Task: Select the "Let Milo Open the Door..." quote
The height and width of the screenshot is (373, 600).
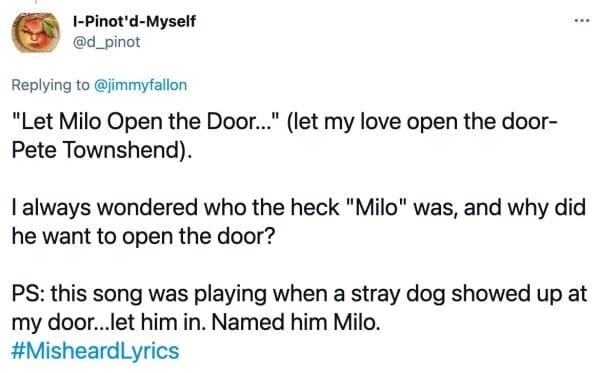Action: (x=143, y=122)
